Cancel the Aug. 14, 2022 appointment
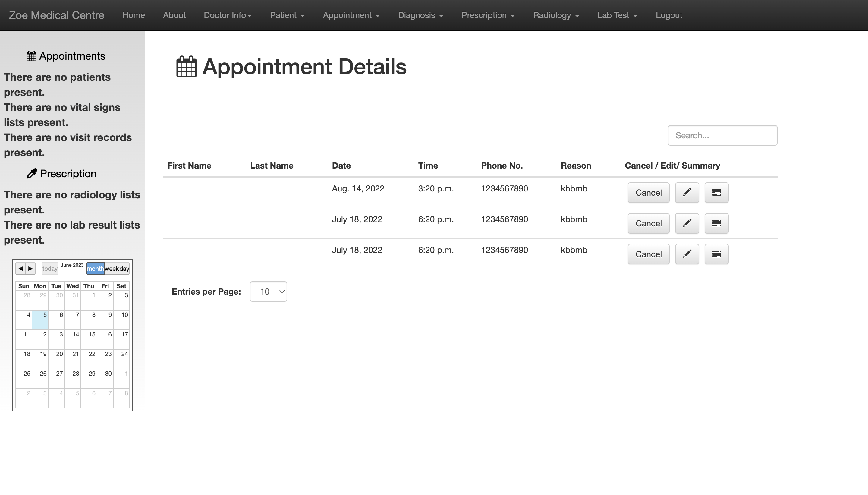This screenshot has height=495, width=868. tap(648, 192)
